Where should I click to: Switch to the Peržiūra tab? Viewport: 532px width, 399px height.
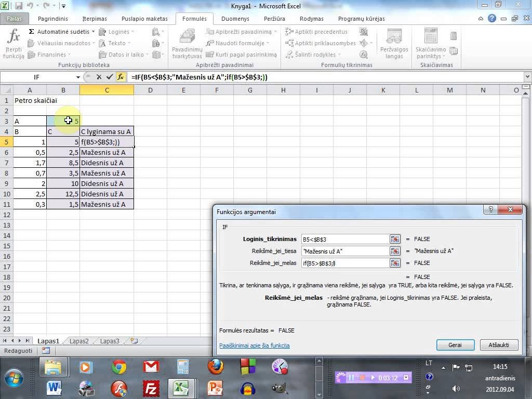274,19
